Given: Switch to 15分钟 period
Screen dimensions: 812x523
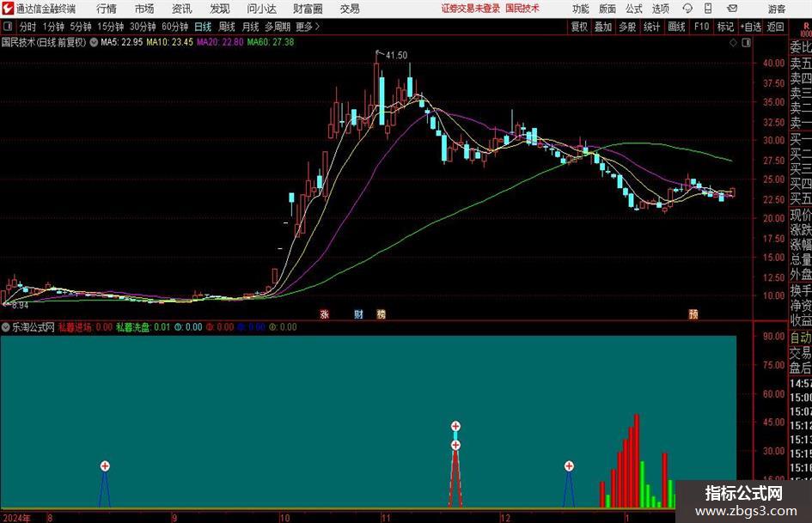Looking at the screenshot, I should (x=110, y=27).
